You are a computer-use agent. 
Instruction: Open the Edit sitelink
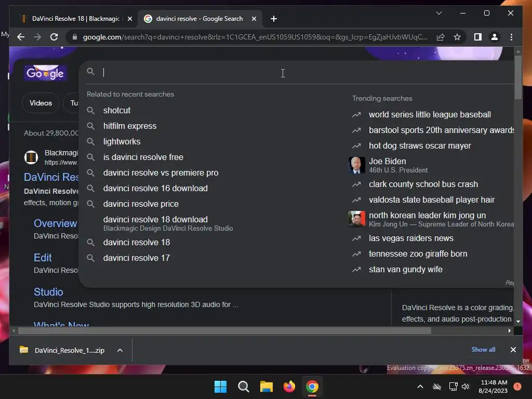43,258
